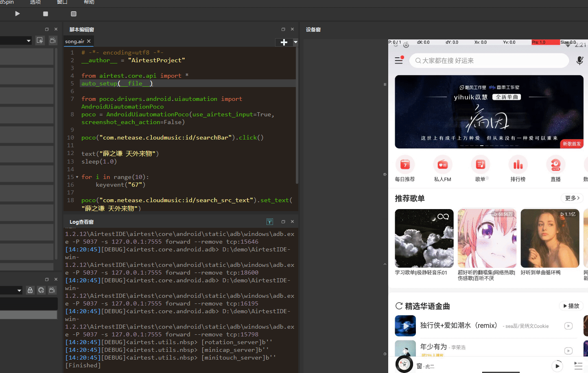Click the touch capture icon in left panel

40,40
